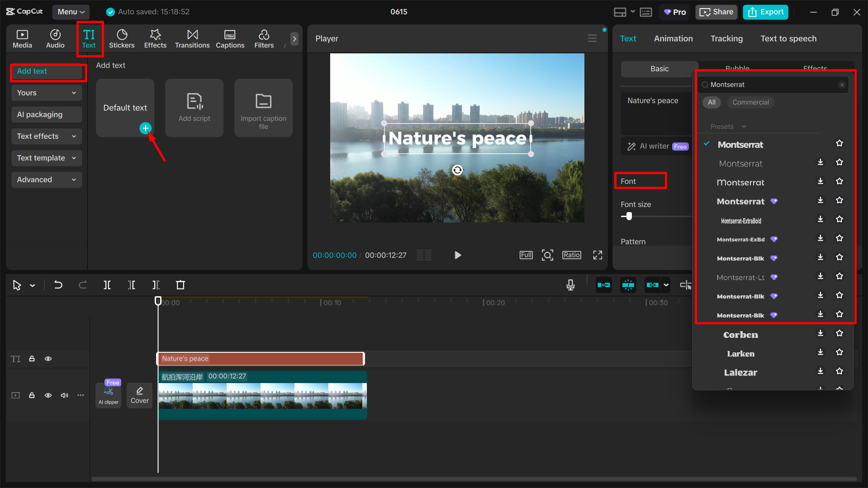This screenshot has width=868, height=488.
Task: Expand the Text template section
Action: coord(46,158)
